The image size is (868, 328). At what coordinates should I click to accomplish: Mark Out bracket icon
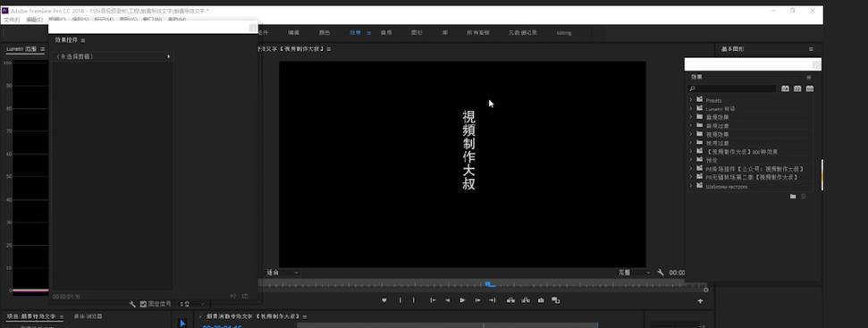pos(414,300)
